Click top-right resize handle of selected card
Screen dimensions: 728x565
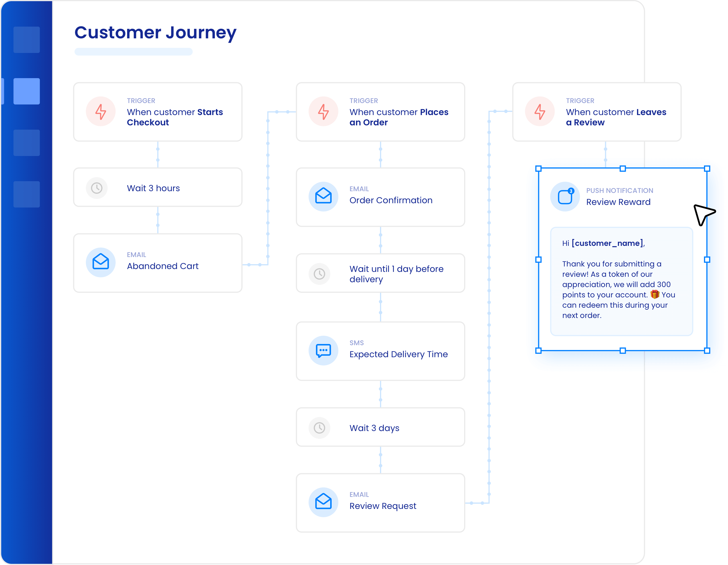point(707,169)
